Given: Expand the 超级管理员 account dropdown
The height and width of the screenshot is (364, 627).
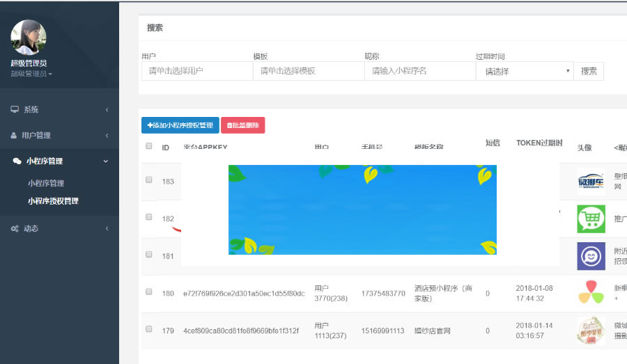Looking at the screenshot, I should 31,74.
